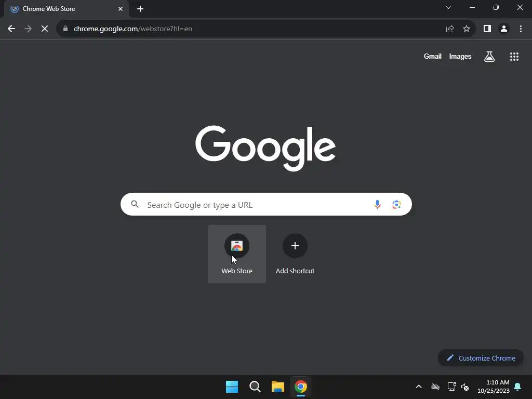The height and width of the screenshot is (399, 532).
Task: Click Customize Chrome button
Action: pyautogui.click(x=481, y=358)
